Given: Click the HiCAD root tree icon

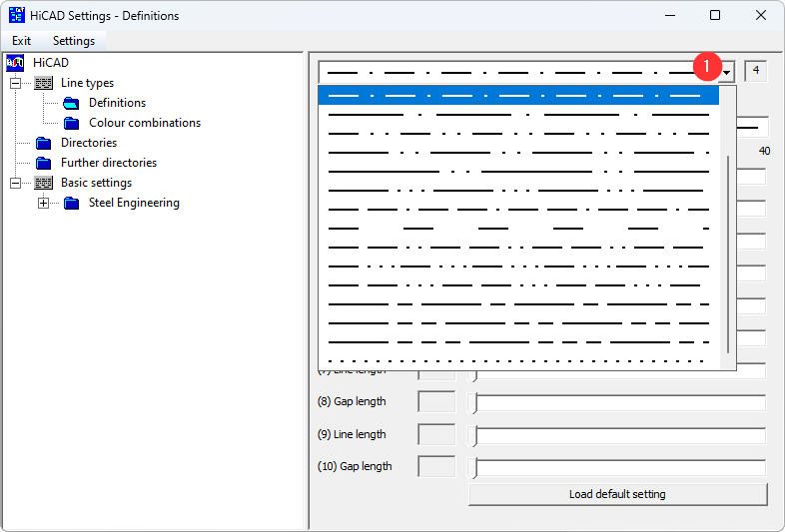Looking at the screenshot, I should tap(16, 63).
